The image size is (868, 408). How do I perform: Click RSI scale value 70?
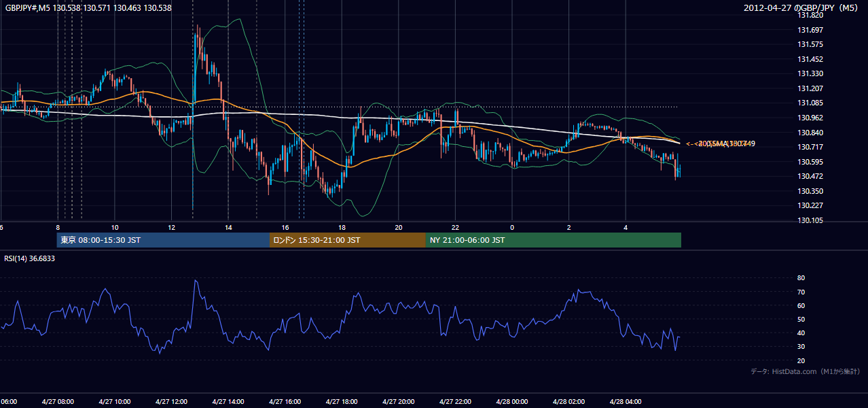click(801, 292)
